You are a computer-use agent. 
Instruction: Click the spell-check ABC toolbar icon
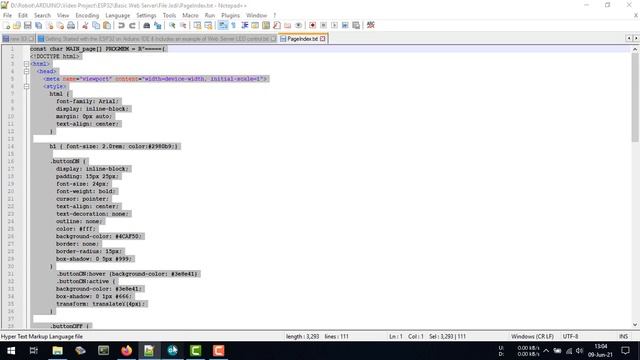coord(371,25)
